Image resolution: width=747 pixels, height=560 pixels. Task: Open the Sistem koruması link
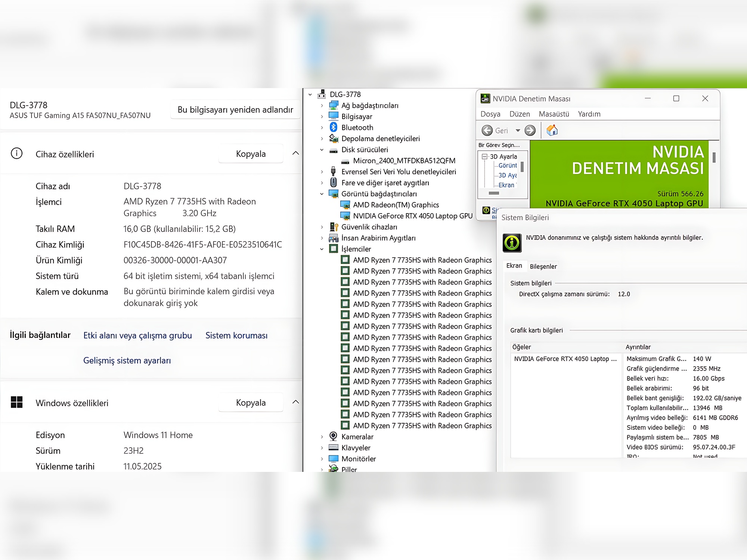point(236,335)
